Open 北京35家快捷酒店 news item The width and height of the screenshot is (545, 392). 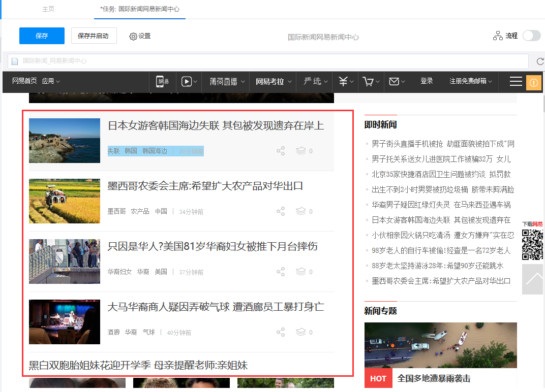point(441,175)
